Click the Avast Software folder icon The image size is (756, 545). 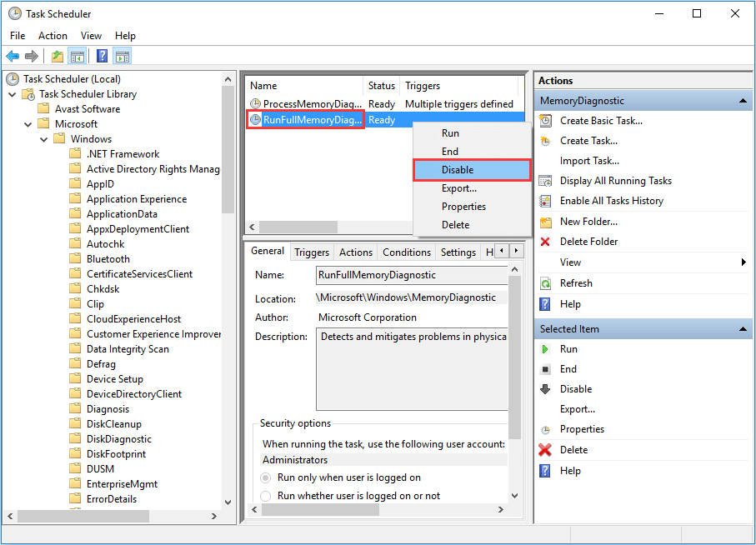(x=44, y=108)
